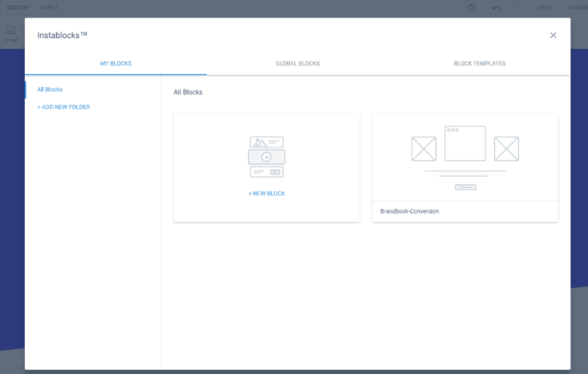Screen dimensions: 588x374
Task: Switch to the My Blocks tab
Action: 115,64
